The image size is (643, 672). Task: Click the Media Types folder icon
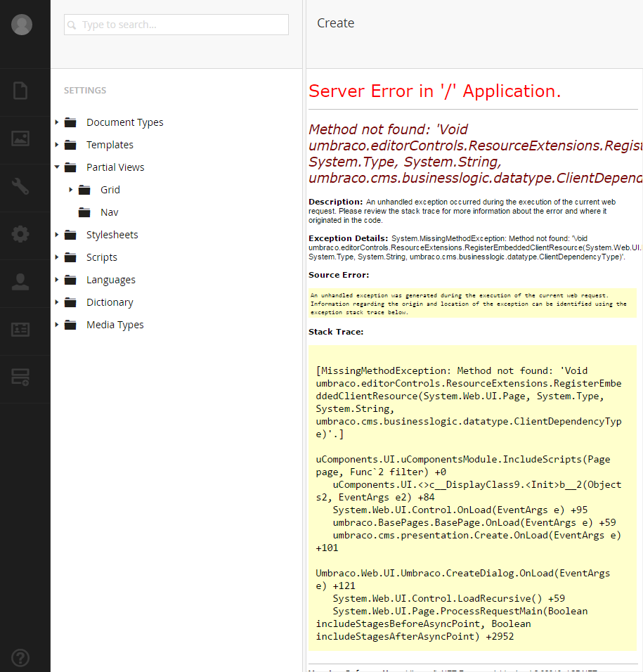[70, 325]
